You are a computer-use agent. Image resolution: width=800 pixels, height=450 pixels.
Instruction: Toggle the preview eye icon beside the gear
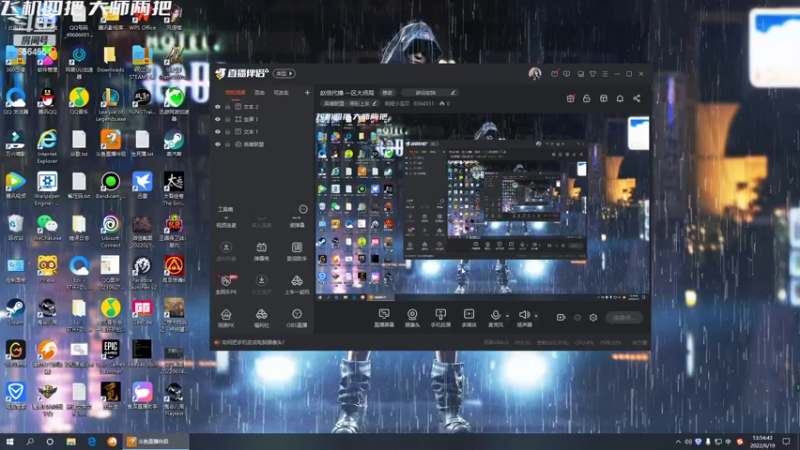point(577,317)
